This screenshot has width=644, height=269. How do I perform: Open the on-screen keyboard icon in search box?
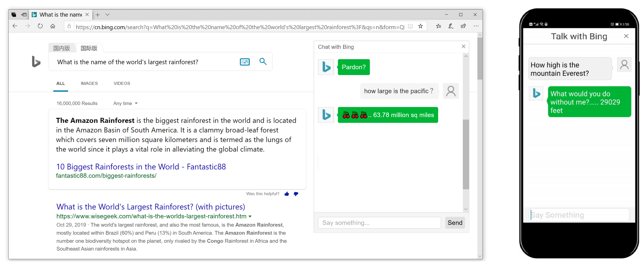(x=244, y=62)
